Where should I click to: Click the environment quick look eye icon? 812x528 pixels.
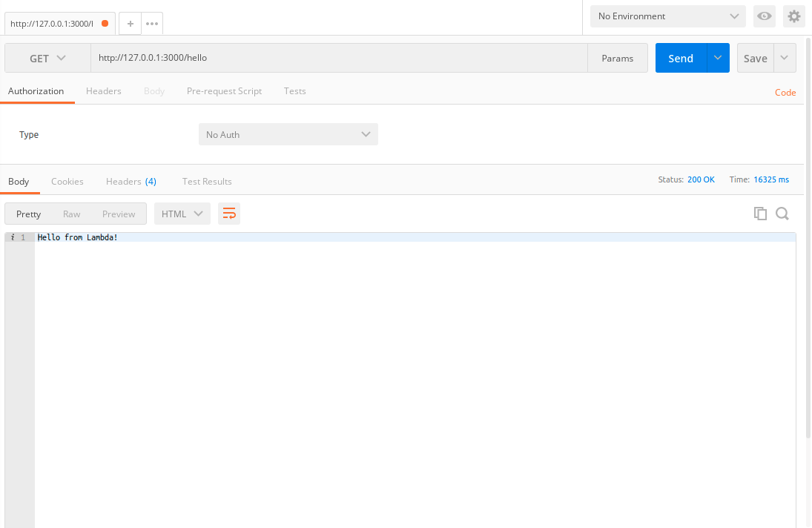(x=764, y=16)
